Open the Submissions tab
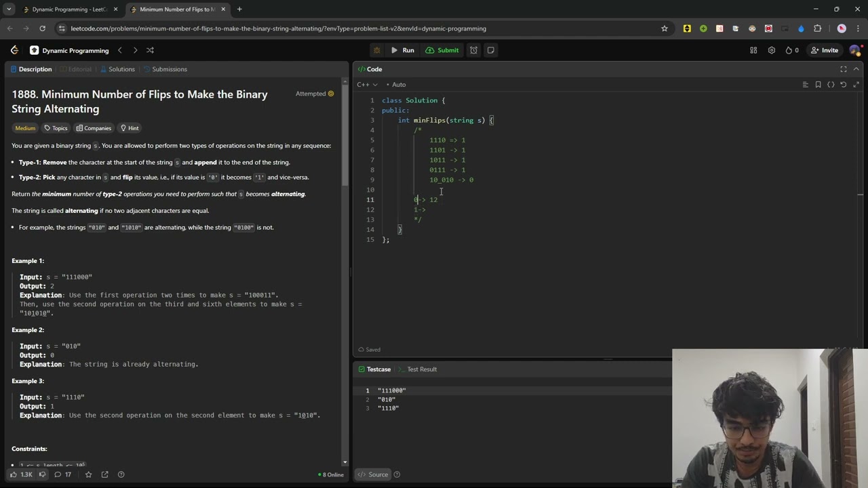Image resolution: width=868 pixels, height=488 pixels. click(165, 69)
